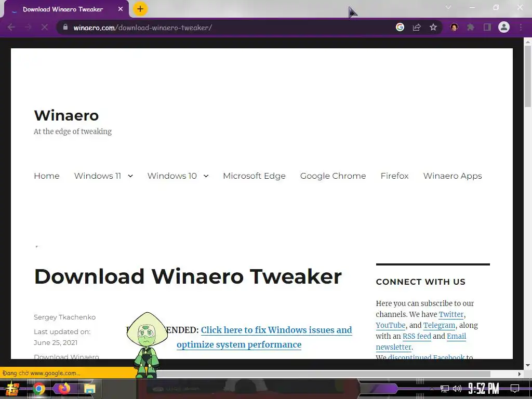Open the notification center icon
The width and height of the screenshot is (532, 399).
click(515, 389)
